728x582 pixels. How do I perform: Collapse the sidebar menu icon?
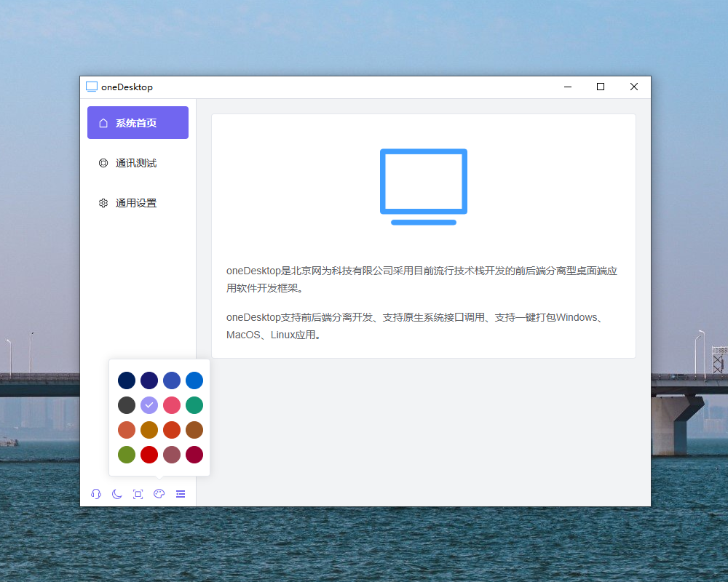coord(181,494)
